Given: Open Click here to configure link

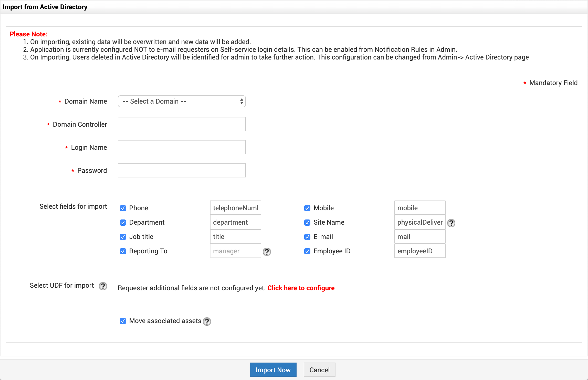Looking at the screenshot, I should point(301,288).
